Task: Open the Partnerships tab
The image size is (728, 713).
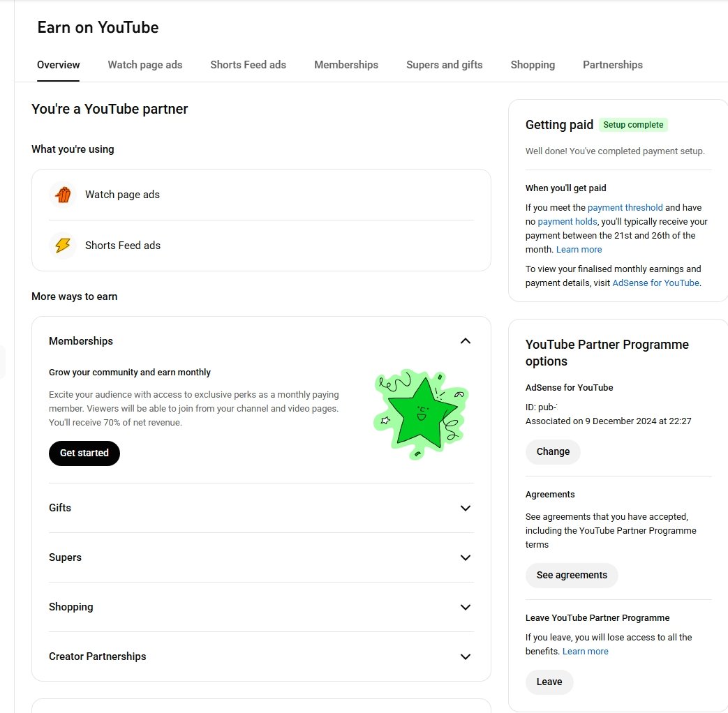Action: click(613, 65)
